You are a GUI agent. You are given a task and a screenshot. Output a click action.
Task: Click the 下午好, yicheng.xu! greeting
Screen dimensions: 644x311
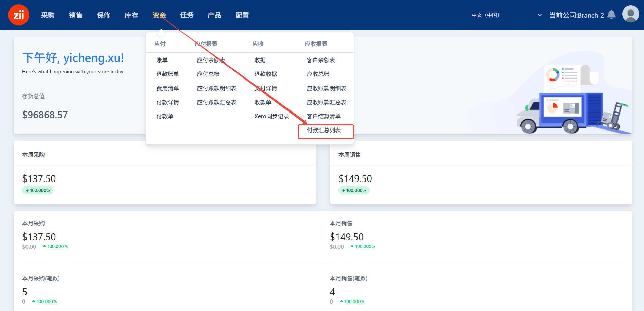[73, 58]
